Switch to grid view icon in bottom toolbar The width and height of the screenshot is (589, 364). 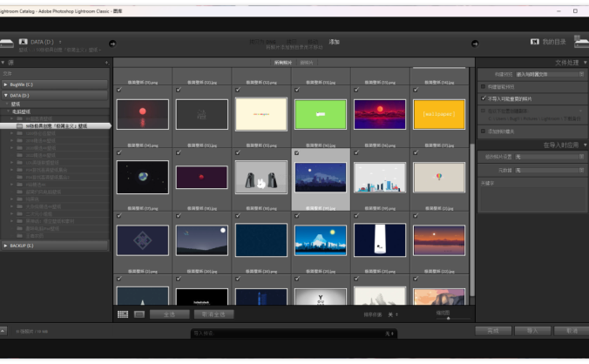point(123,313)
